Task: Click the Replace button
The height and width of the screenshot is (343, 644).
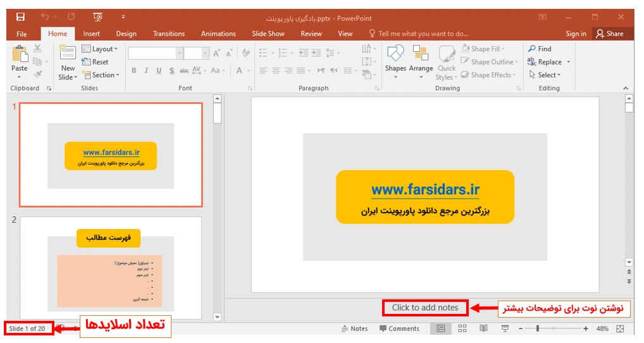Action: pos(545,61)
